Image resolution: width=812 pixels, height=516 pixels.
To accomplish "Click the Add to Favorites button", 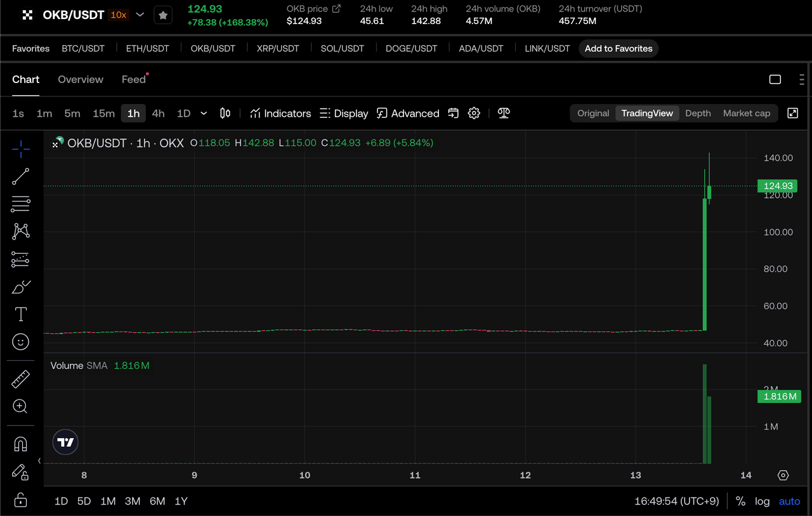I will pyautogui.click(x=619, y=48).
